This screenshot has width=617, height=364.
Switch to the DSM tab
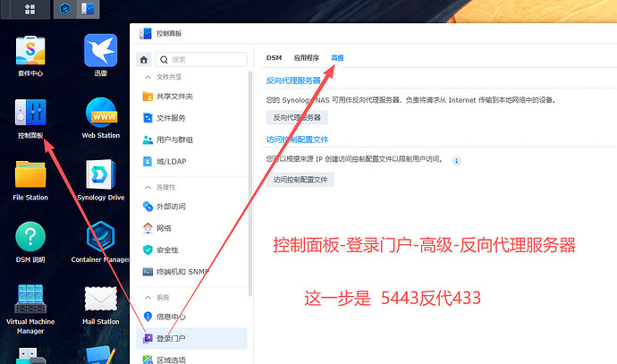pyautogui.click(x=274, y=58)
